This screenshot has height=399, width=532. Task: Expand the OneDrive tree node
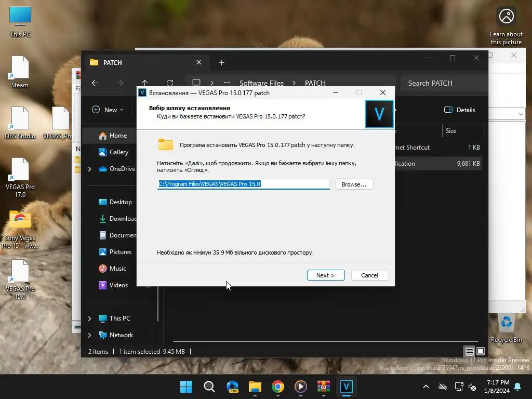pyautogui.click(x=89, y=169)
